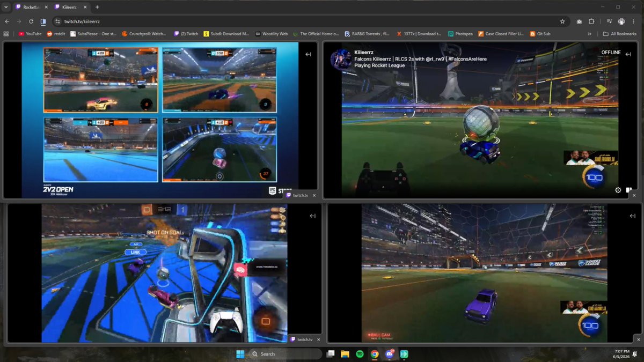644x362 pixels.
Task: Click the camera extension icon
Action: point(579,21)
